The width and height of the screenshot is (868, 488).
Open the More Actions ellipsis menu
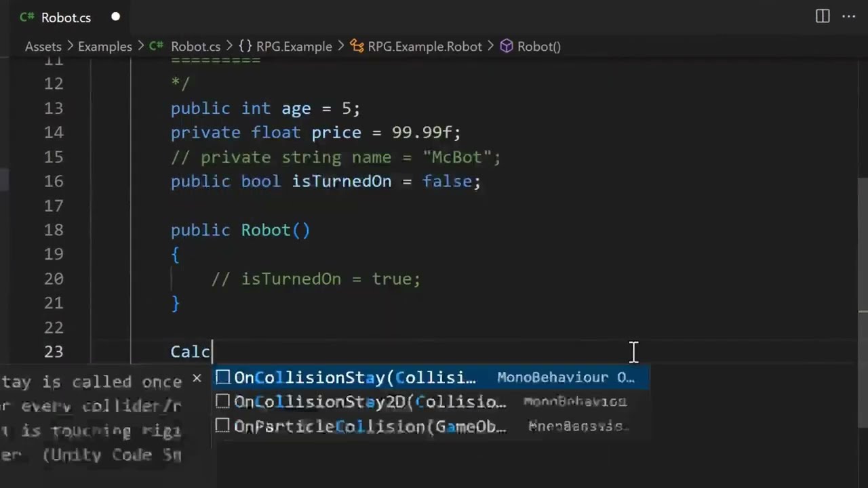(849, 17)
